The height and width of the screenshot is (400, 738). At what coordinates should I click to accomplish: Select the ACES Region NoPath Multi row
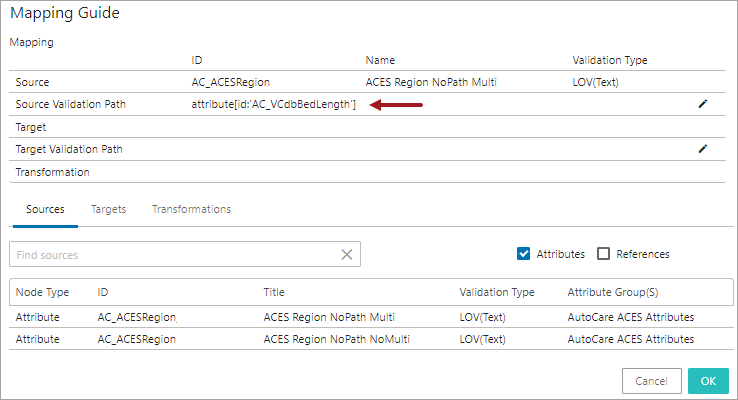(328, 317)
